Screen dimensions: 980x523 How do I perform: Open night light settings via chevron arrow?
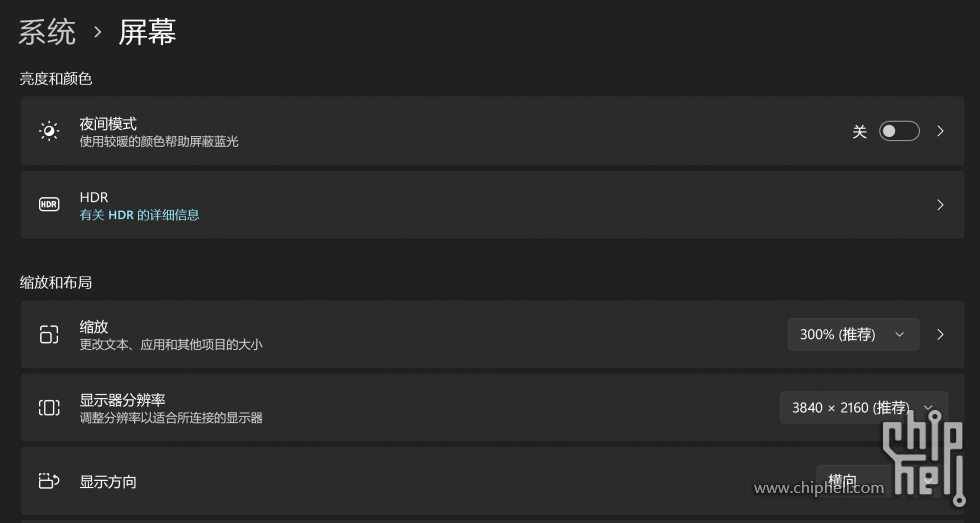[940, 131]
